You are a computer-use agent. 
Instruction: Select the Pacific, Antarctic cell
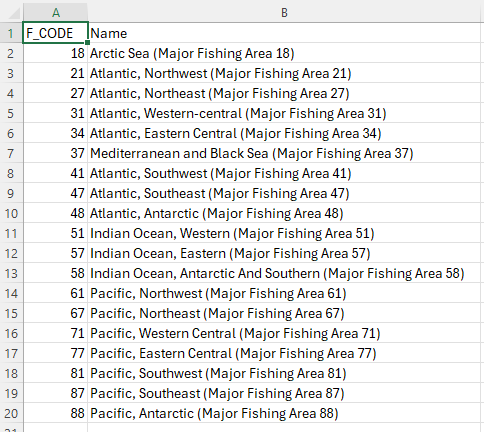[284, 413]
